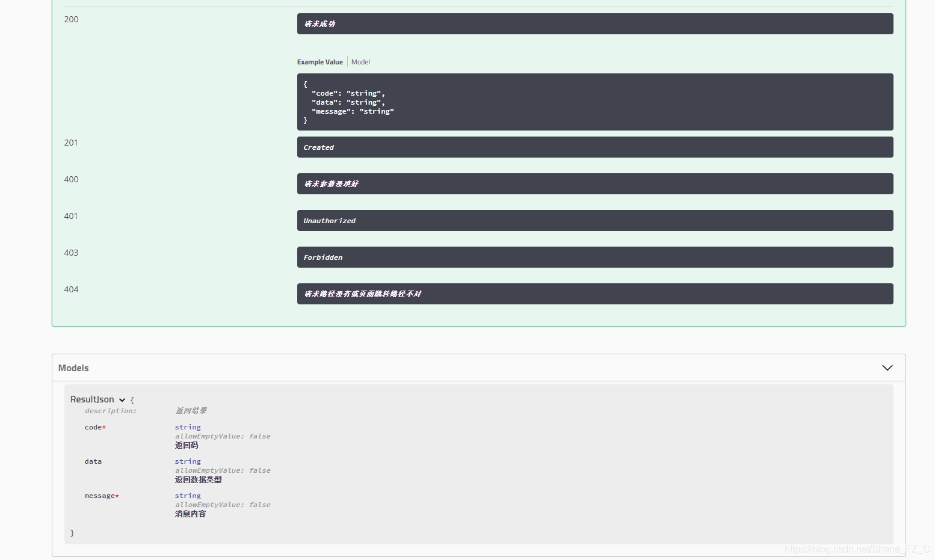This screenshot has width=935, height=560.
Task: Collapse the ResultJson model arrow
Action: point(122,400)
